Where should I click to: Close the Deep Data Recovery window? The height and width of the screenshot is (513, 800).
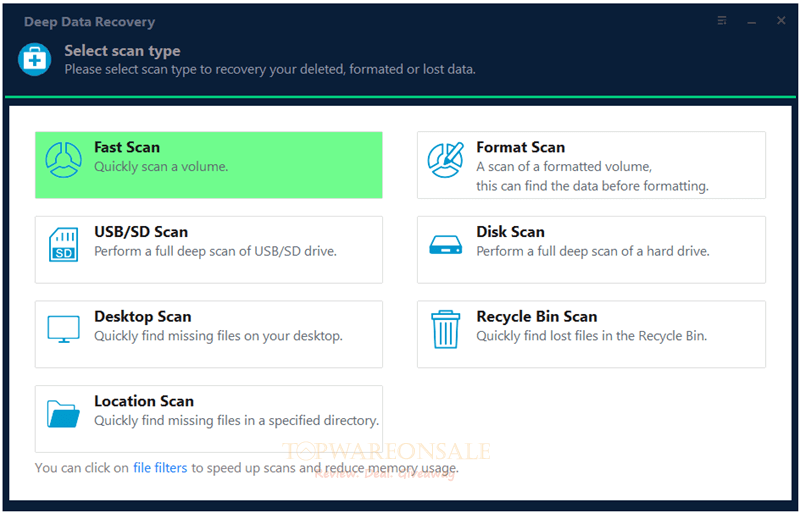781,20
